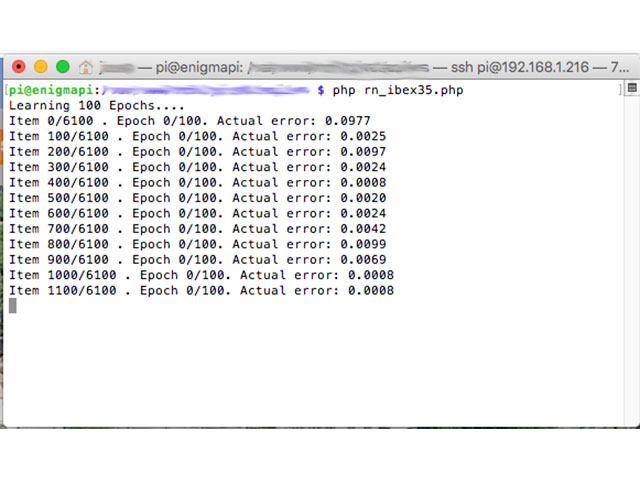Image resolution: width=640 pixels, height=480 pixels.
Task: Click the 'Item 500/6100' output line
Action: [x=198, y=198]
